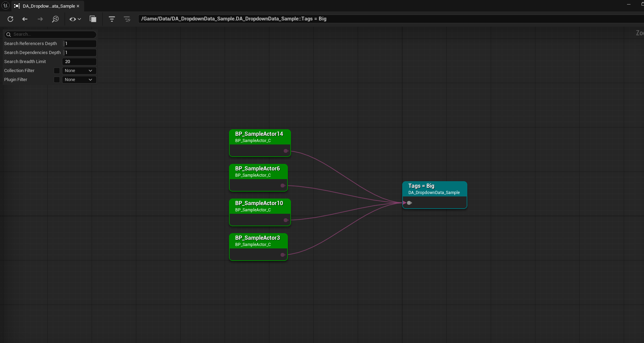Image resolution: width=644 pixels, height=343 pixels.
Task: Click the BP_SampleActor3 node output pin
Action: point(283,255)
